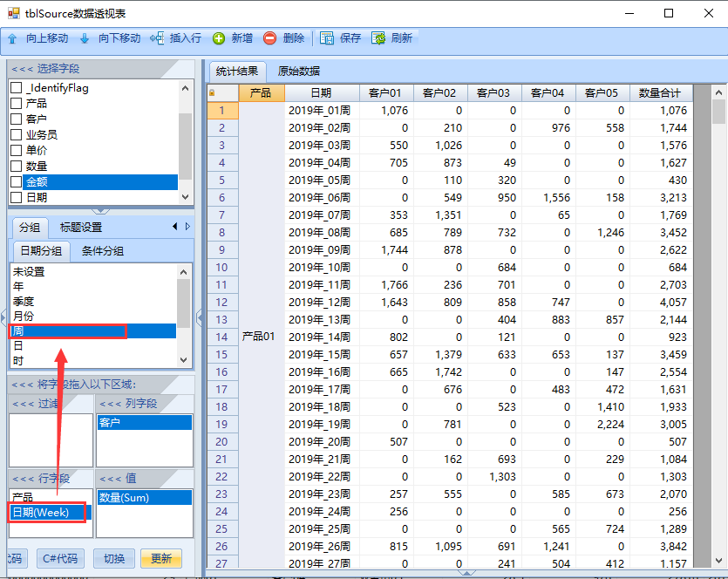
Task: Open the 条件分组 tab
Action: [103, 251]
